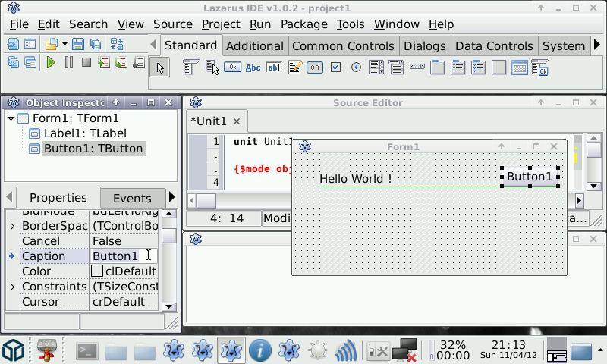Pick the TCheckBox component icon
Screen dimensions: 607x364
click(x=335, y=67)
